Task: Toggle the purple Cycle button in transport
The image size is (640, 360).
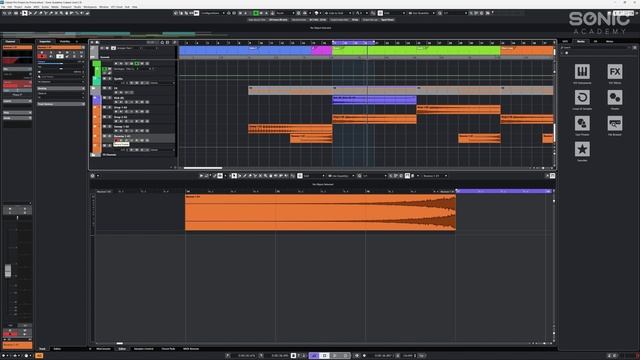Action: point(314,356)
